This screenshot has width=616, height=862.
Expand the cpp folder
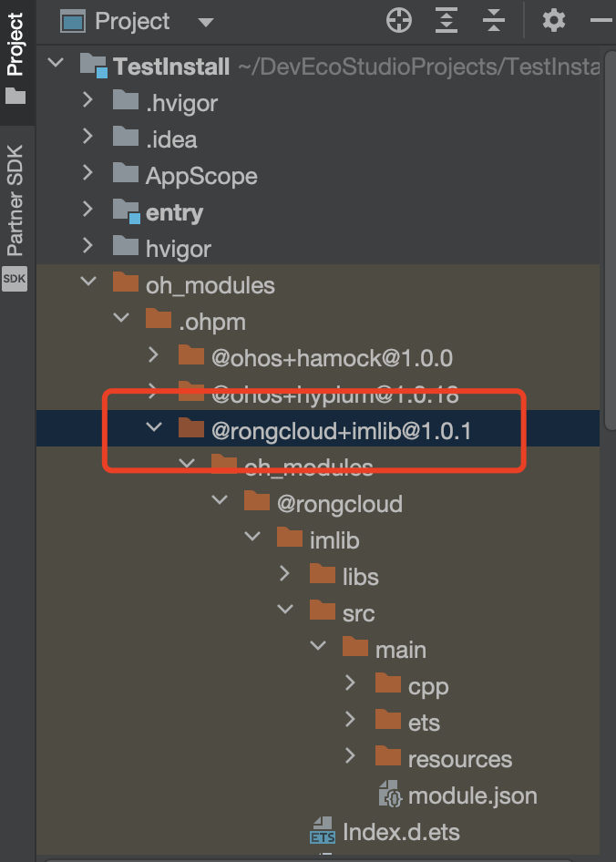pos(350,682)
